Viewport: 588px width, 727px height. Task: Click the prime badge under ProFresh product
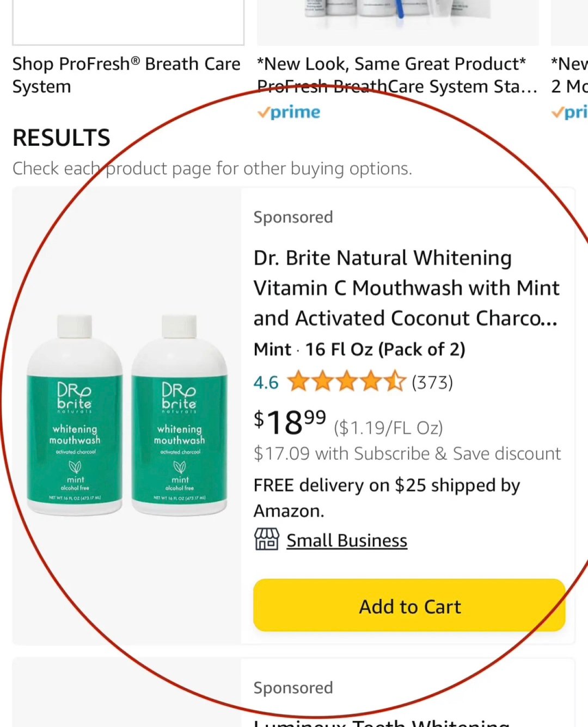click(x=289, y=112)
